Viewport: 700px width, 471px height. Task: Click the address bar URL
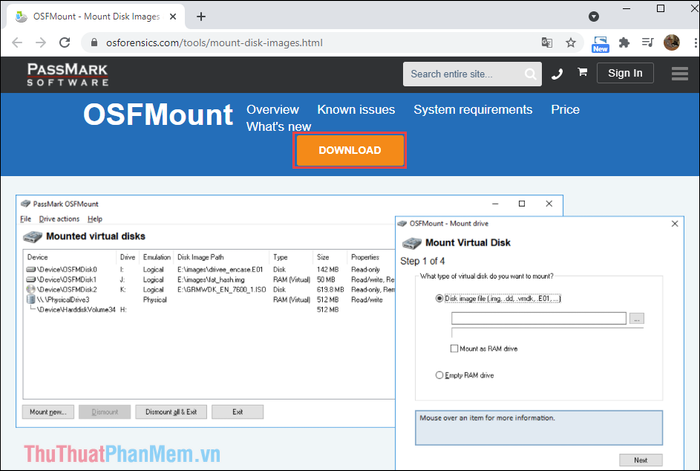214,43
